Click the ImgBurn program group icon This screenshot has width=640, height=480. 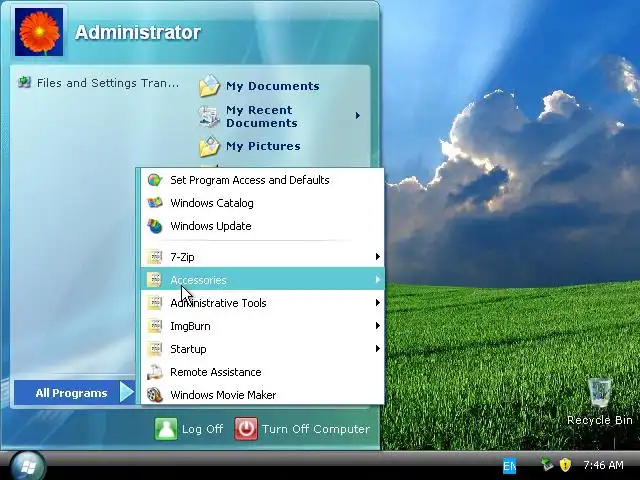[x=155, y=326]
